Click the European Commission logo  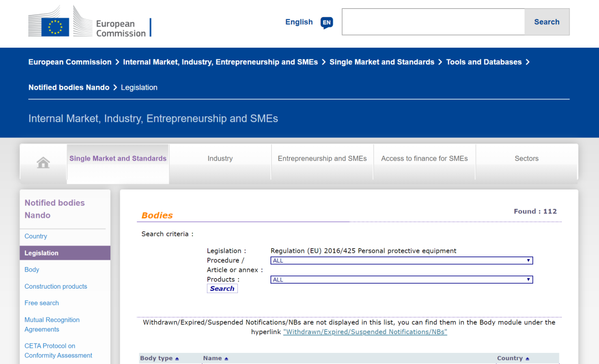(90, 21)
